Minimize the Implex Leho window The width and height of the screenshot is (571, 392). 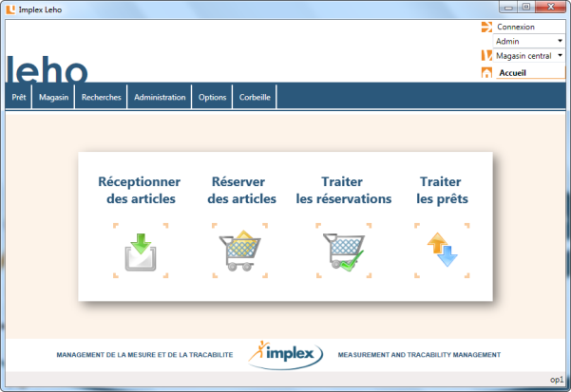tap(508, 7)
